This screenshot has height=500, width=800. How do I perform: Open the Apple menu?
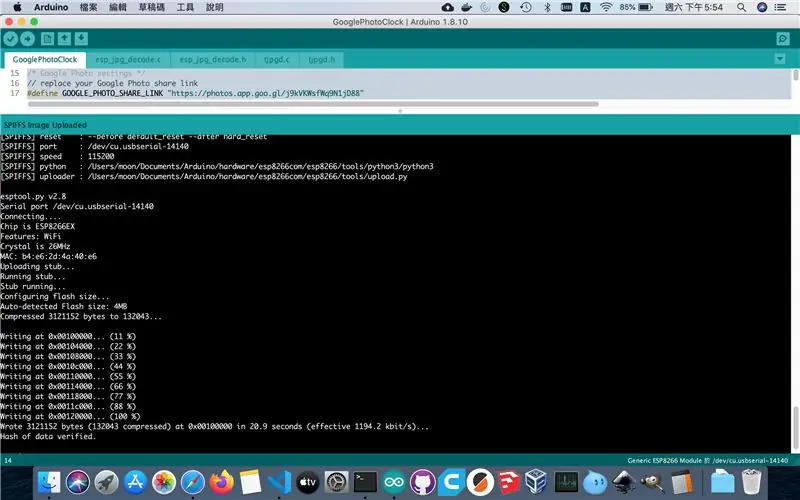17,7
